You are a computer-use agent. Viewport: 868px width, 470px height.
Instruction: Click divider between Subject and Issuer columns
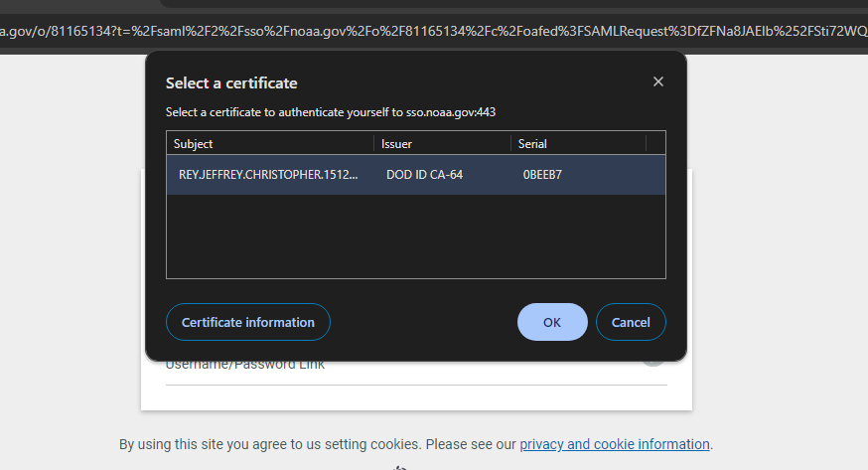coord(374,144)
